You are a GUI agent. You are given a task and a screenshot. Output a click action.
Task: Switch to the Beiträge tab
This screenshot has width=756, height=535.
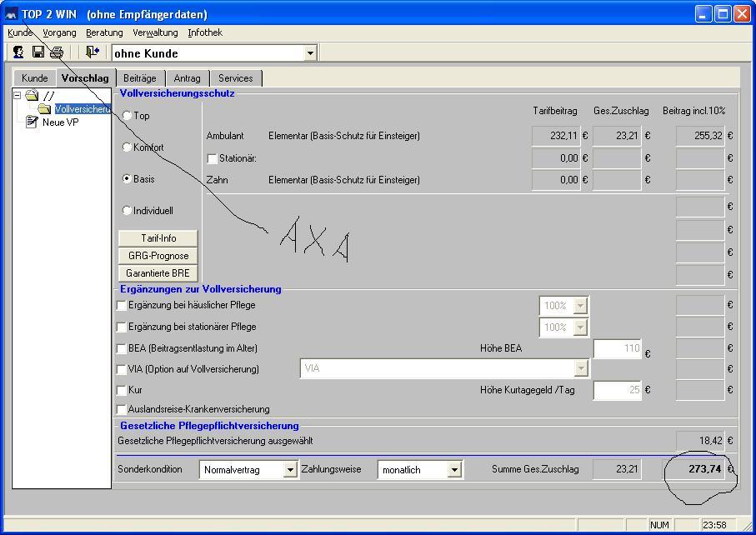tap(139, 78)
